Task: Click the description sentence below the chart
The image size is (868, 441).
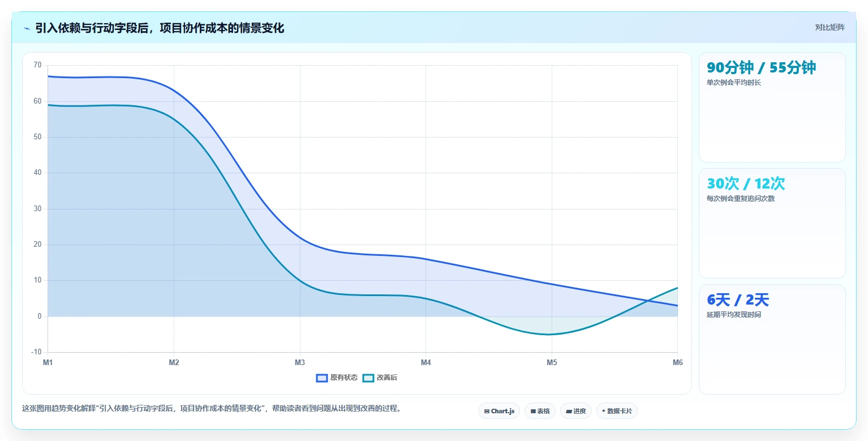Action: (211, 408)
